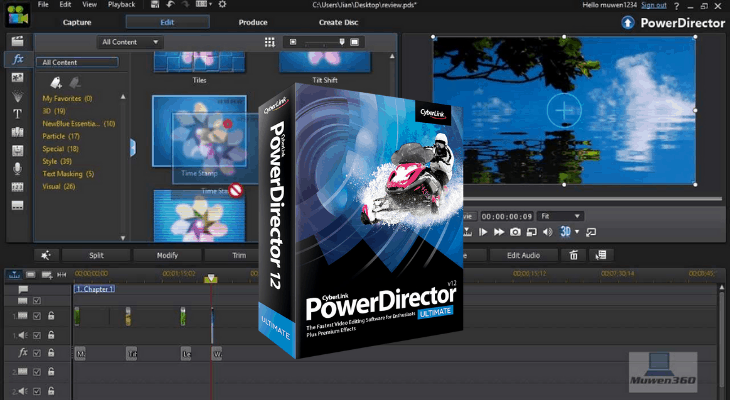This screenshot has height=400, width=730.
Task: Open the Chapter Room icon
Action: [x=18, y=187]
